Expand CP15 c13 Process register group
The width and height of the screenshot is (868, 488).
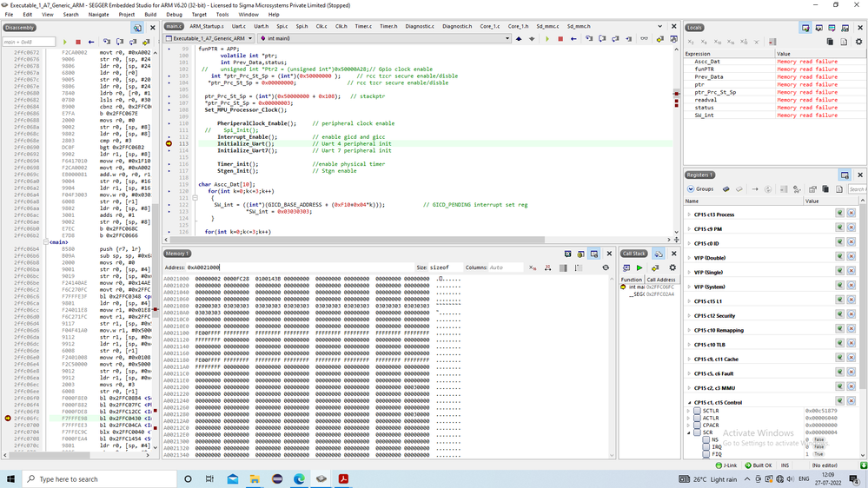click(689, 214)
